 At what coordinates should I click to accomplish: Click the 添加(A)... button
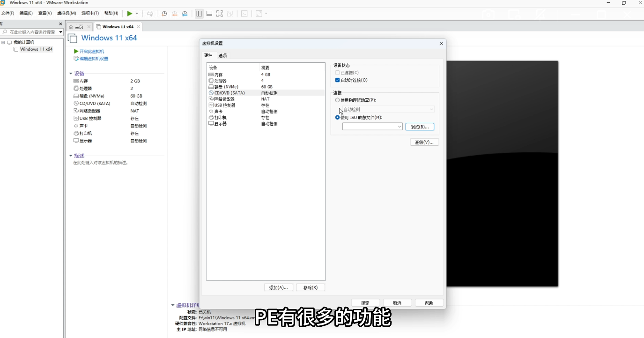coord(279,287)
